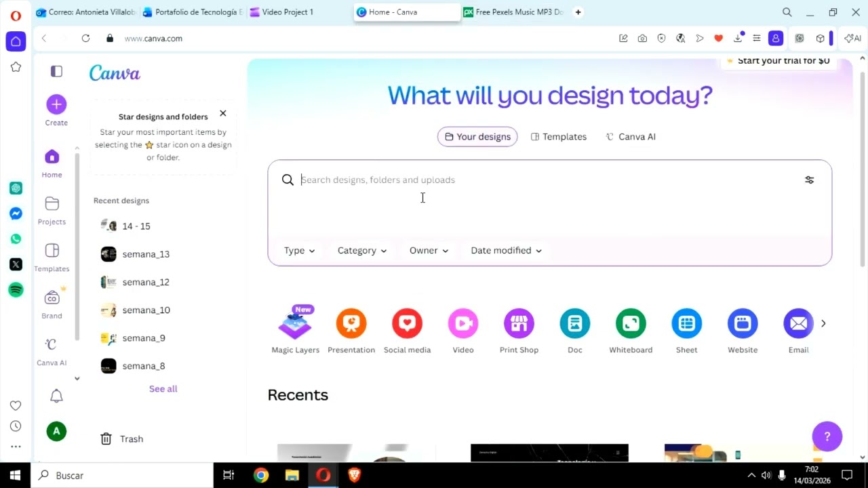Open the Home sidebar icon
The width and height of the screenshot is (868, 488).
52,157
